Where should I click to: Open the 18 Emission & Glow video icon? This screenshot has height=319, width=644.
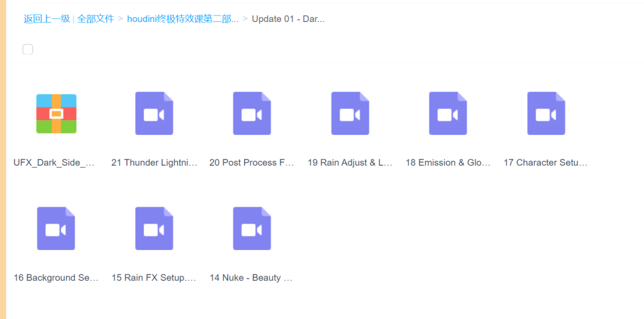[x=448, y=113]
